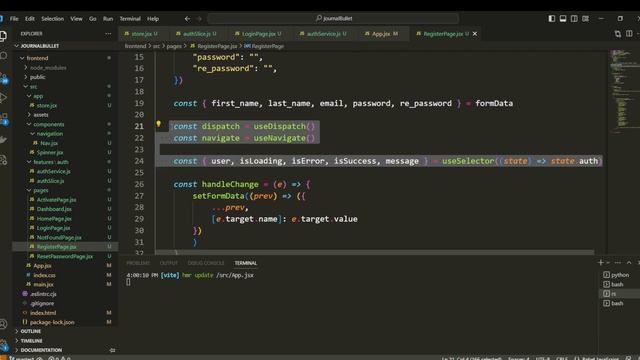640x360 pixels.
Task: Collapse the features/auth folder
Action: [x=29, y=162]
